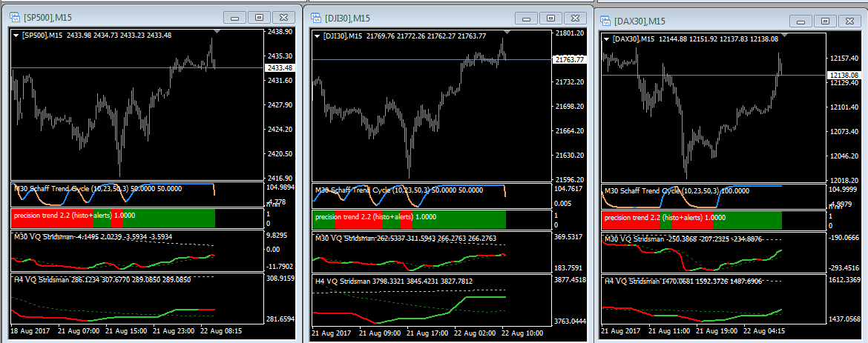The height and width of the screenshot is (343, 868).
Task: Click the 22 Aug 08:15 time label
Action: [221, 331]
